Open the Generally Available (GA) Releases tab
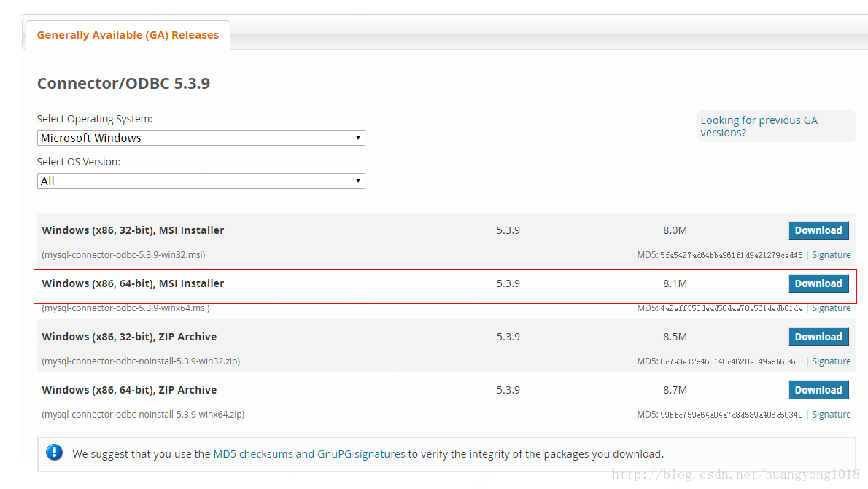The width and height of the screenshot is (868, 489). [128, 35]
